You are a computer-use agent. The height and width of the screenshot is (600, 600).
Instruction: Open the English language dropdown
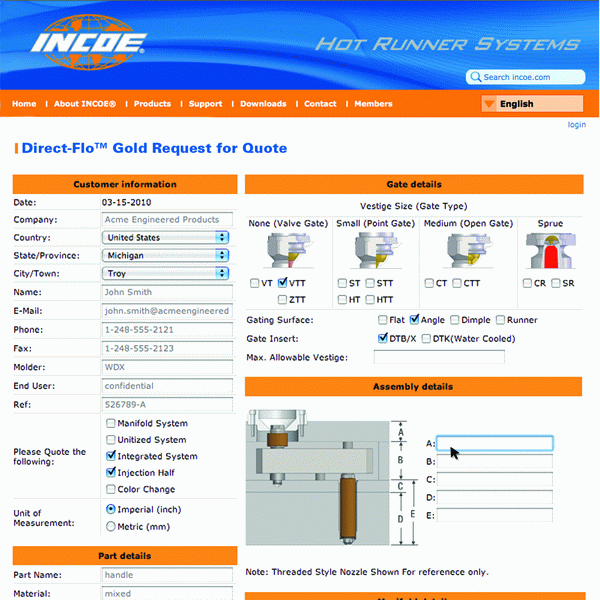532,104
